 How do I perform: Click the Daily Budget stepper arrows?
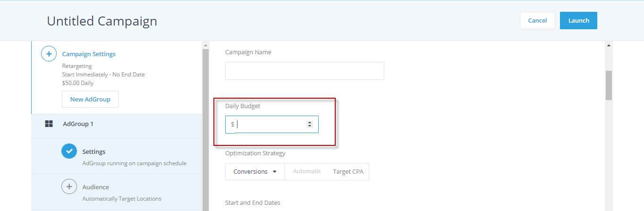310,124
